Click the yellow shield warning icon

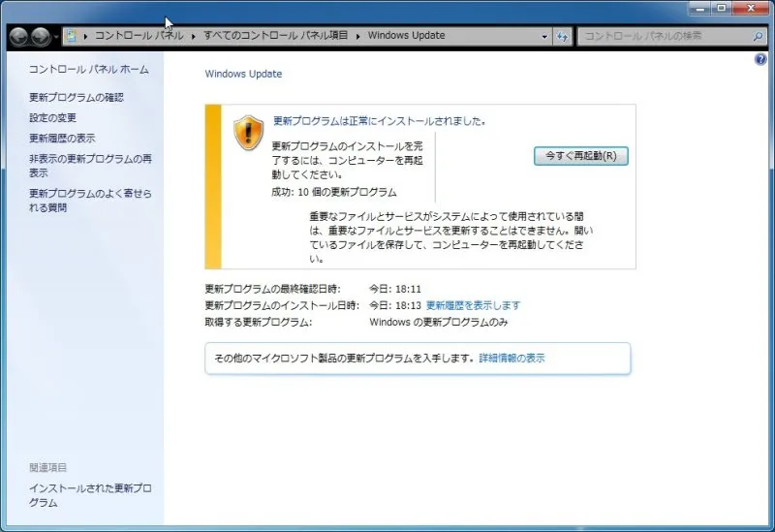(248, 133)
